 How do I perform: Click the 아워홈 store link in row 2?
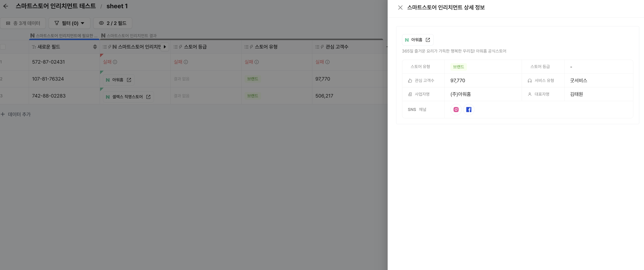tap(117, 80)
